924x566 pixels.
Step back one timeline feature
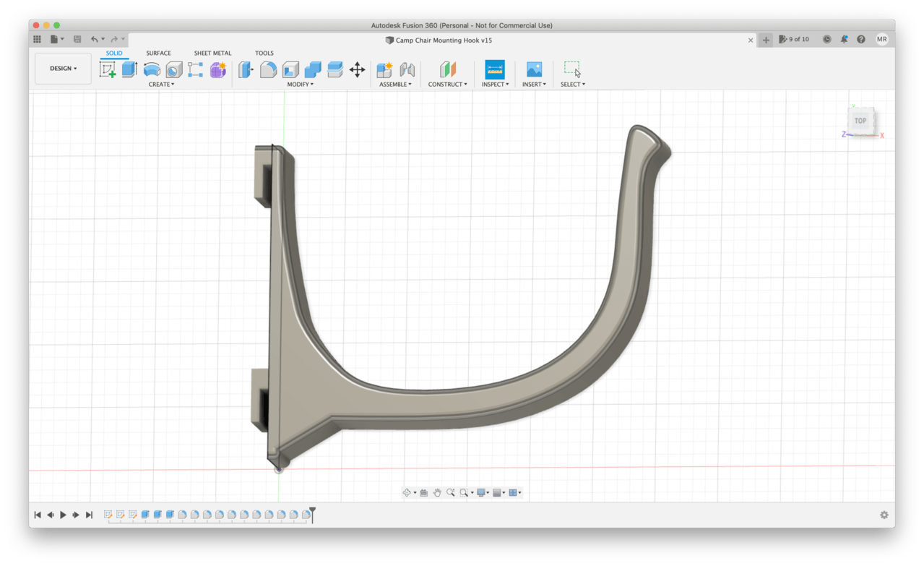tap(51, 515)
